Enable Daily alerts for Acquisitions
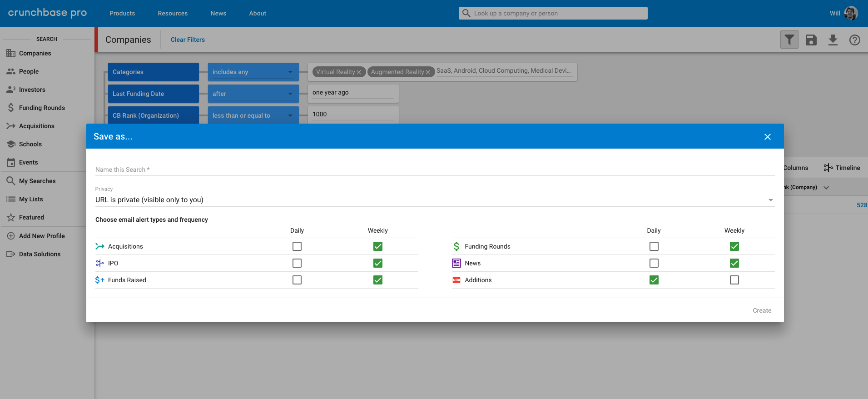The height and width of the screenshot is (399, 868). click(x=297, y=246)
